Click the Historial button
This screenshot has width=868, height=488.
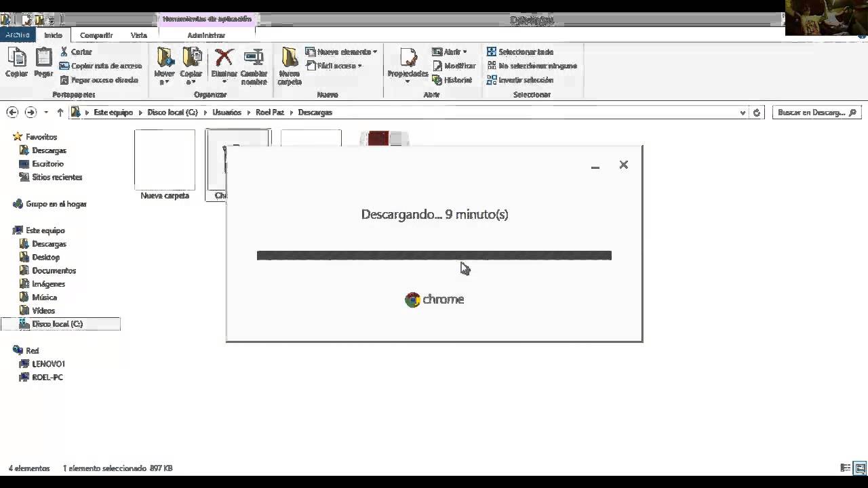452,80
